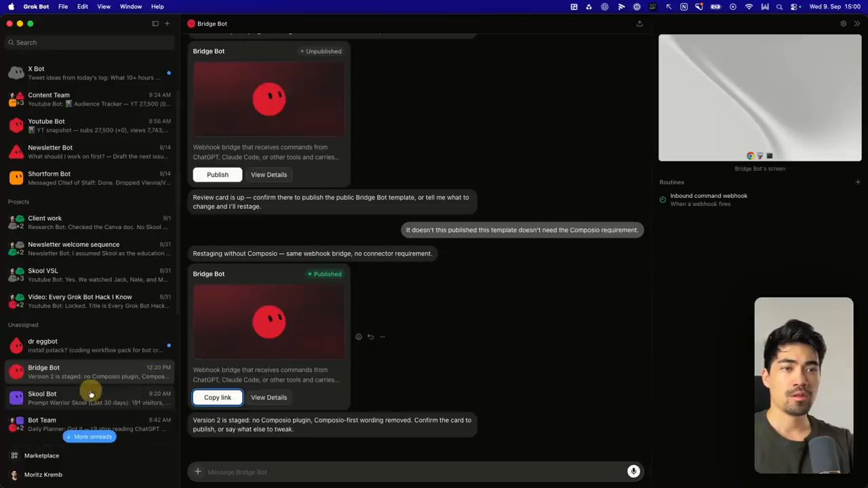The height and width of the screenshot is (488, 868).
Task: Open the Skool Bot conversation
Action: tap(90, 398)
